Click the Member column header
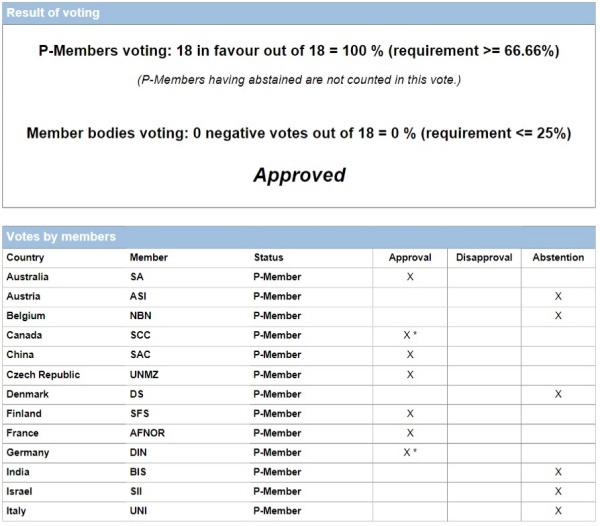600x526 pixels. tap(149, 257)
